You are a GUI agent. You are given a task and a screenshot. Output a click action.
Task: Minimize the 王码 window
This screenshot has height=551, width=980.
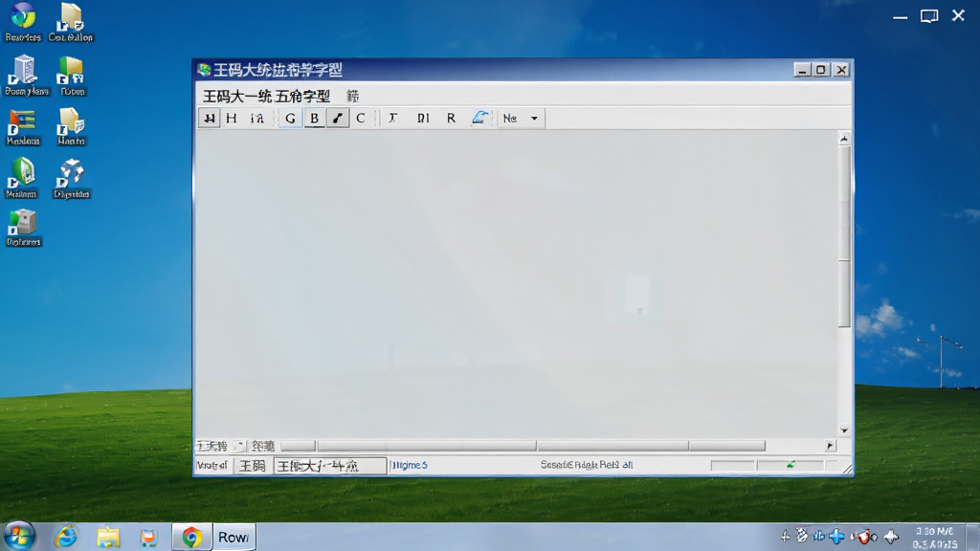(803, 69)
